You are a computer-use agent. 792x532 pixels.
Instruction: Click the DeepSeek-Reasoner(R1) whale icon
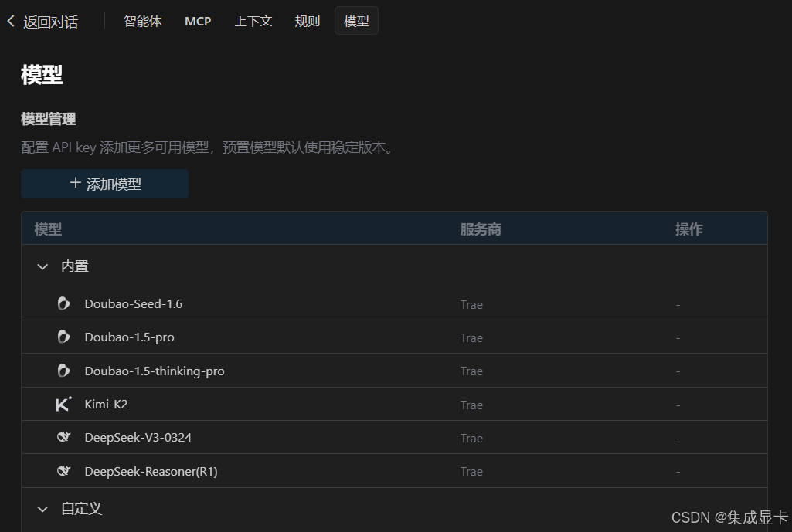(x=63, y=471)
